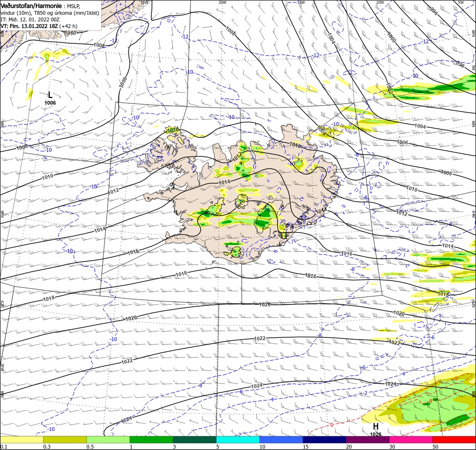Click the 'L' low-pressure marker
This screenshot has height=450, width=476.
click(50, 95)
